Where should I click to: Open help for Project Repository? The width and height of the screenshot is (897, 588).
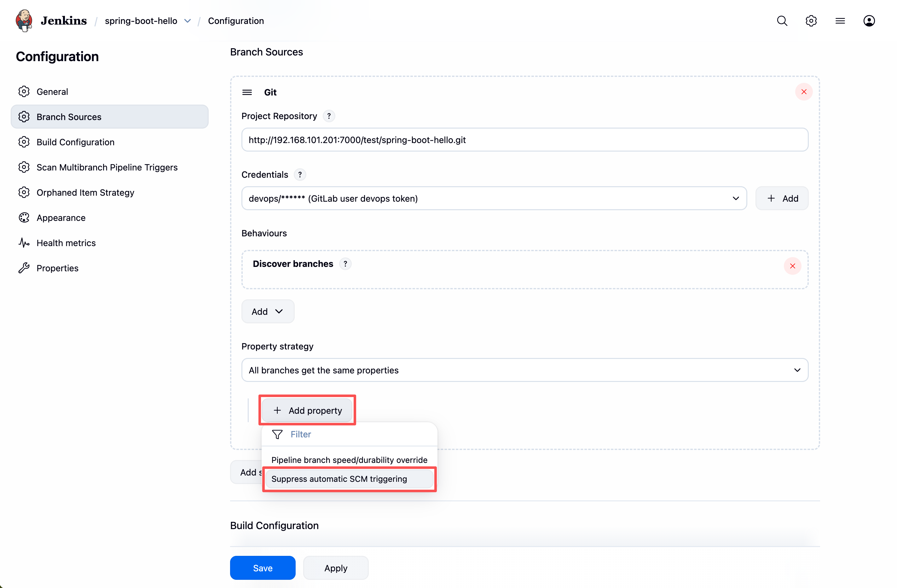coord(329,116)
